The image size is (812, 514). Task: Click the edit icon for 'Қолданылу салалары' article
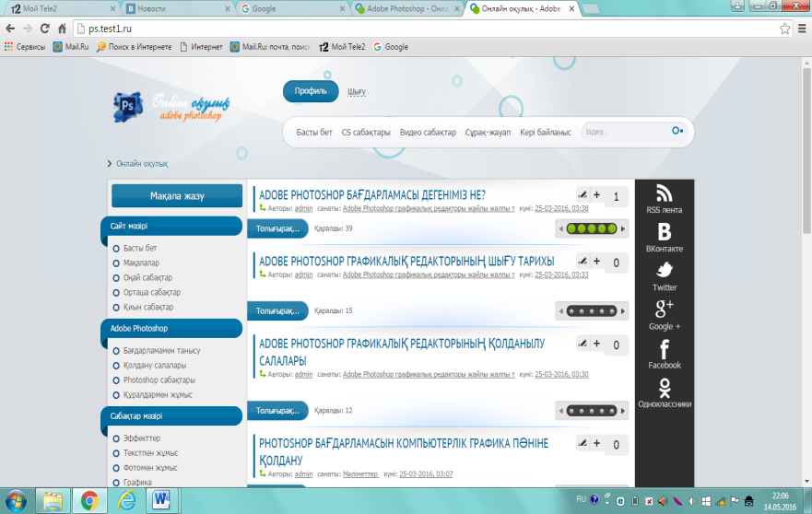583,344
